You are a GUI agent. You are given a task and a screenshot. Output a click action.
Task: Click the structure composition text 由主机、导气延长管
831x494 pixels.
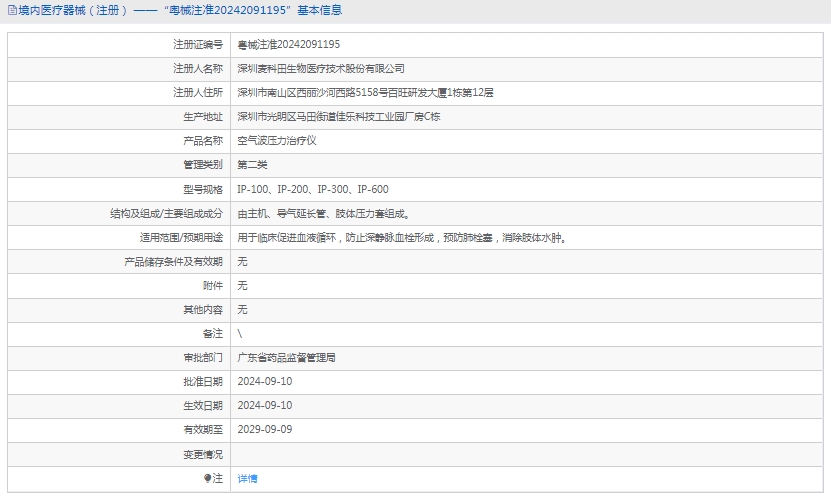(323, 213)
